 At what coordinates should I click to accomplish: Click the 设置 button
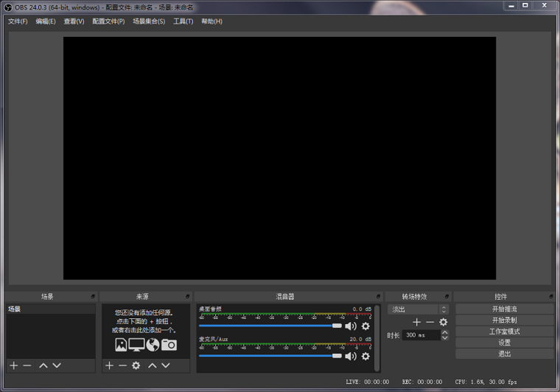pos(504,343)
